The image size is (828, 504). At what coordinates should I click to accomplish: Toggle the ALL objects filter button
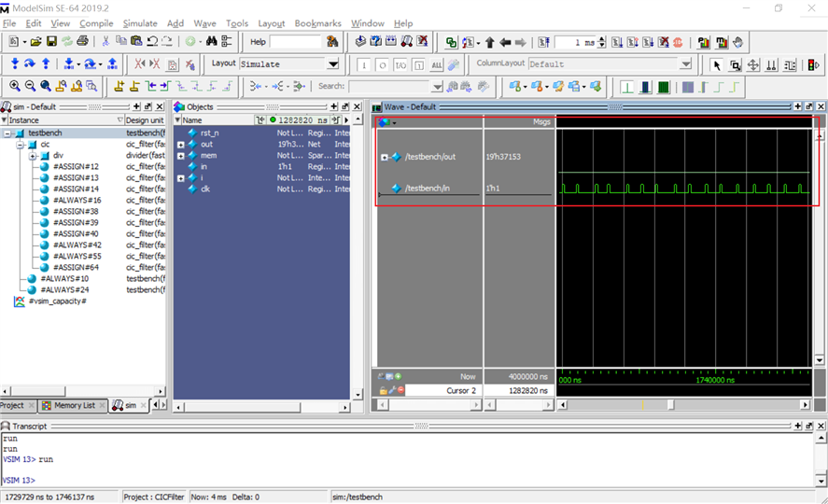tap(436, 65)
